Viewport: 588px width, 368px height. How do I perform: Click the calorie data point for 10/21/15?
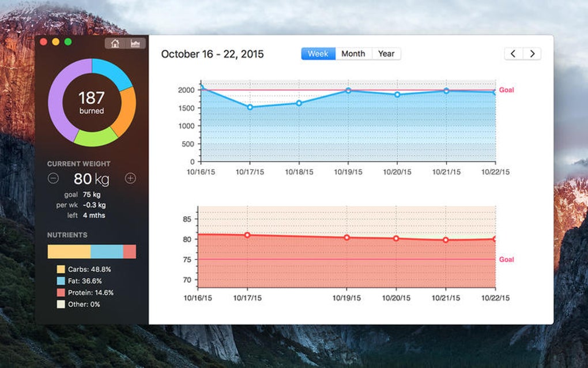pos(446,91)
